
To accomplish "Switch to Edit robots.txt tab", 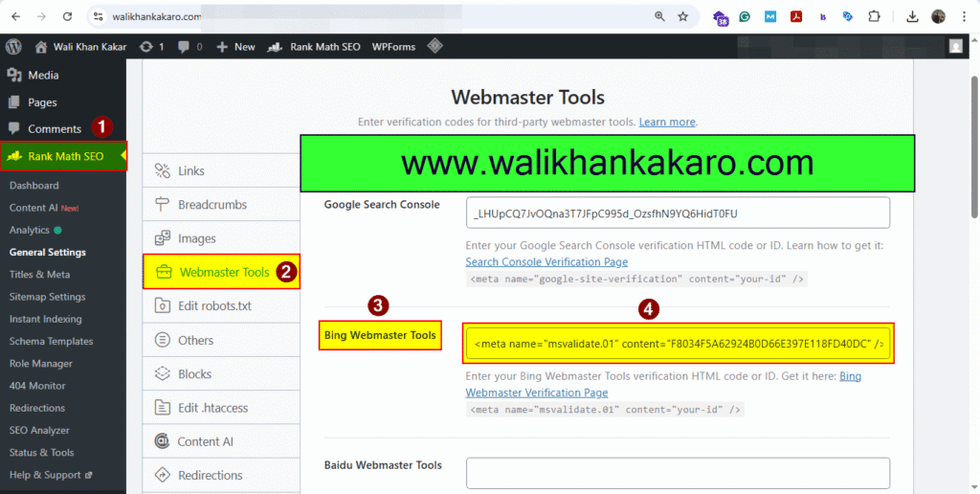I will [221, 306].
